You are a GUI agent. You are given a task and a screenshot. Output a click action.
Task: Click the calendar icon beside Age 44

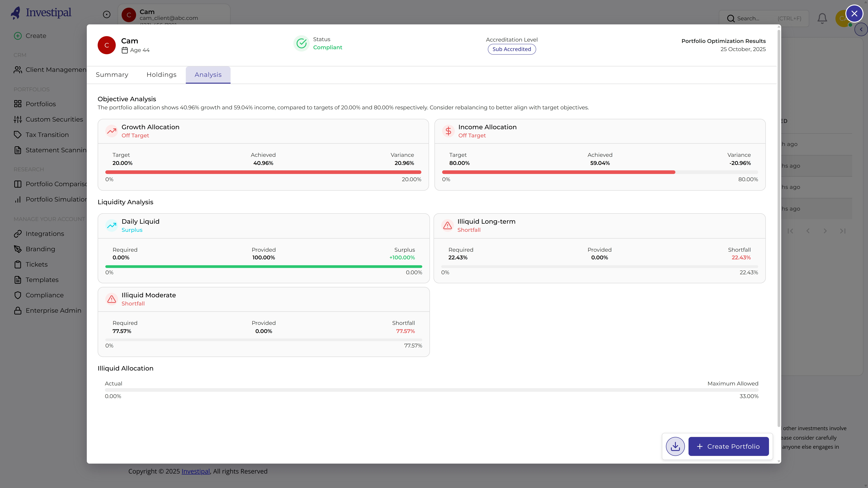(125, 50)
